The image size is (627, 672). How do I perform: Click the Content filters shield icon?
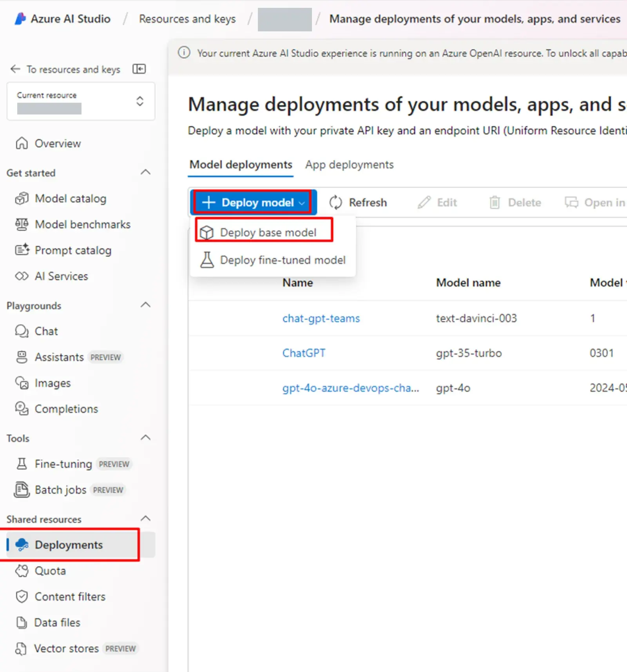pyautogui.click(x=22, y=596)
